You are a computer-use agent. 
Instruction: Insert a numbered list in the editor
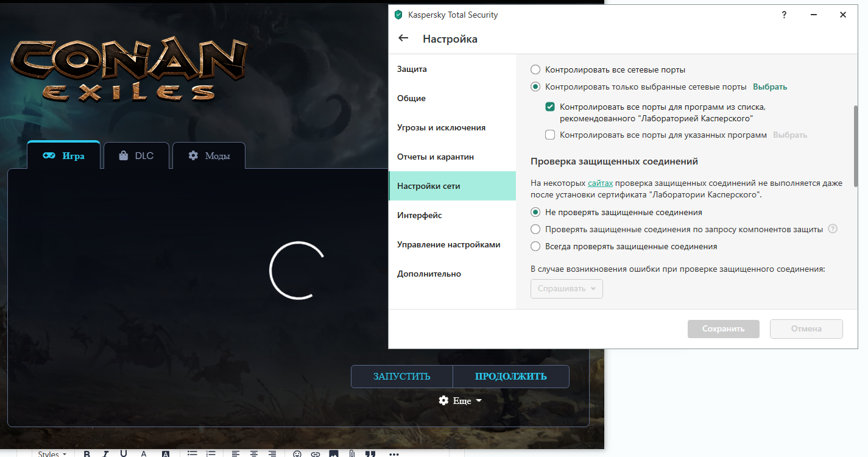(211, 454)
